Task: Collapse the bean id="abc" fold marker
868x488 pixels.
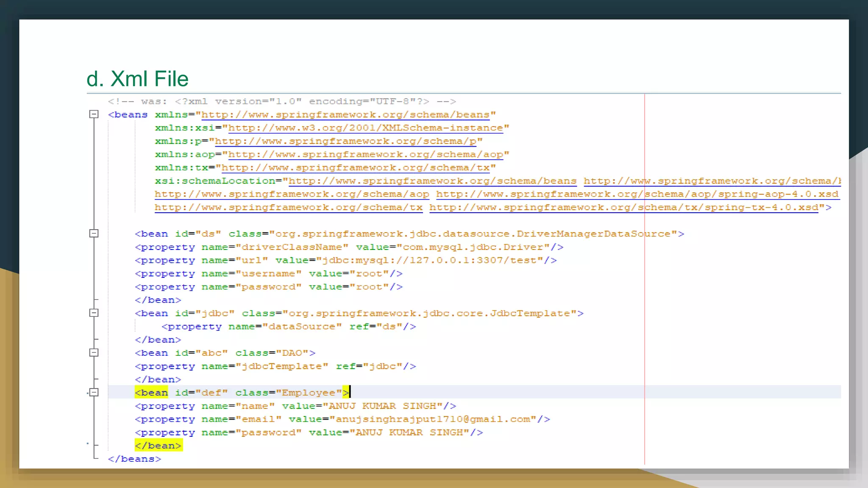Action: tap(94, 352)
